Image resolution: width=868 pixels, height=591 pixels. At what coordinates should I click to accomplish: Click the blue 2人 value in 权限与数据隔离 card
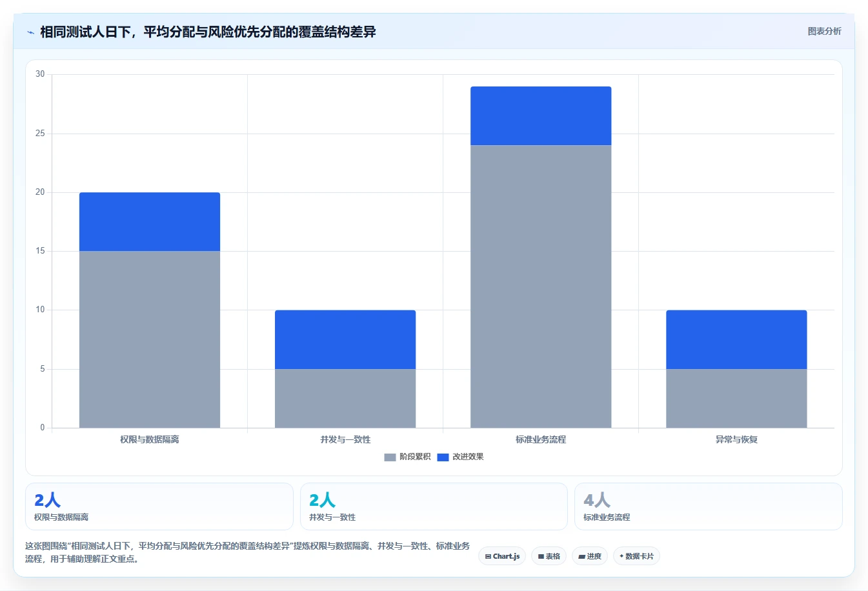(x=47, y=500)
